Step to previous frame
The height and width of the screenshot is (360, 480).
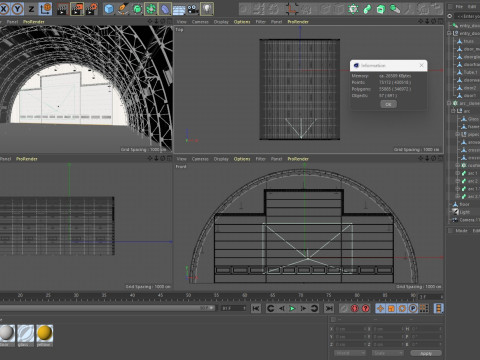pos(282,308)
